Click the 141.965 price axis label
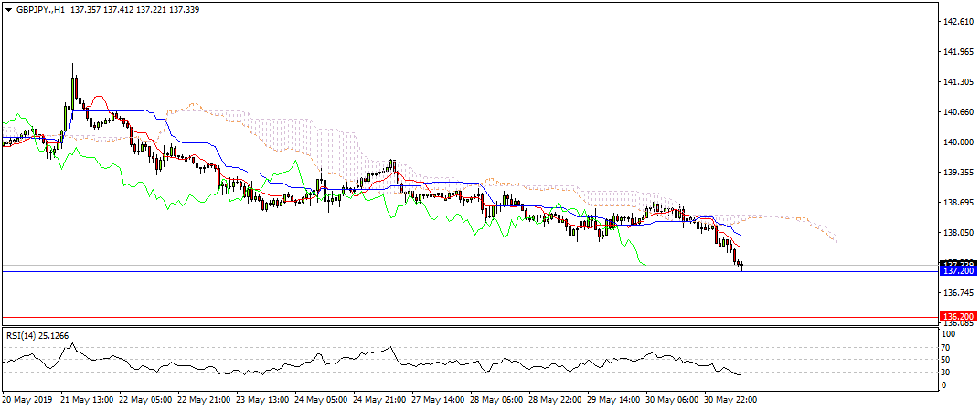Screen dimensions: 980x410 coord(956,52)
